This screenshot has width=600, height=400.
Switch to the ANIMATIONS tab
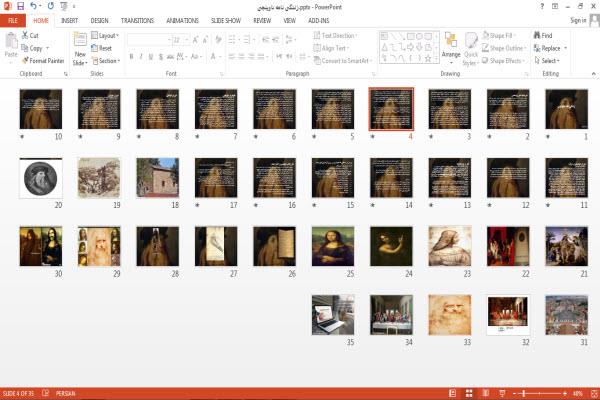click(x=183, y=21)
